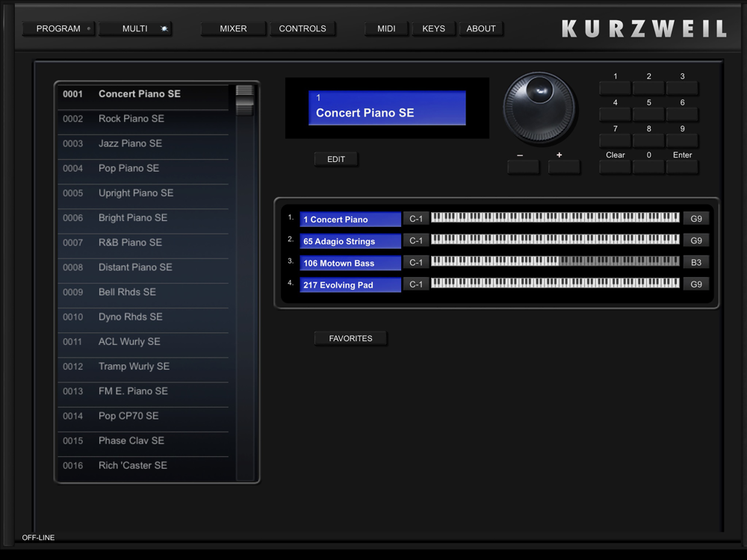Select program 0009 Bell Rhds SE
Image resolution: width=747 pixels, height=560 pixels.
pyautogui.click(x=143, y=296)
